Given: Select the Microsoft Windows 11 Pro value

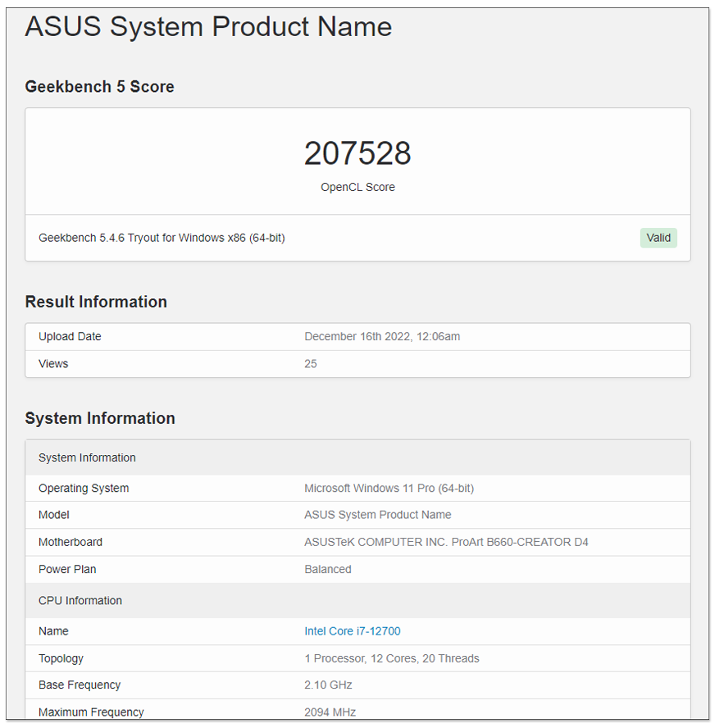Looking at the screenshot, I should (x=389, y=489).
